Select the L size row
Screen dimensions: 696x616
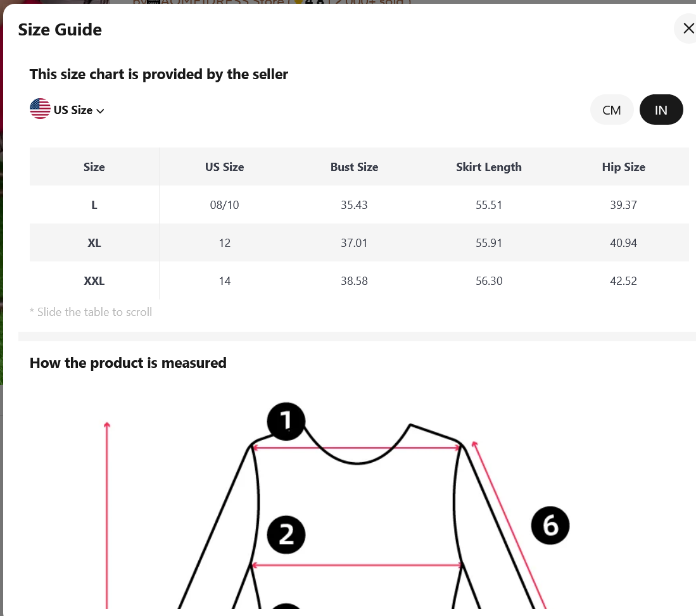(x=359, y=204)
